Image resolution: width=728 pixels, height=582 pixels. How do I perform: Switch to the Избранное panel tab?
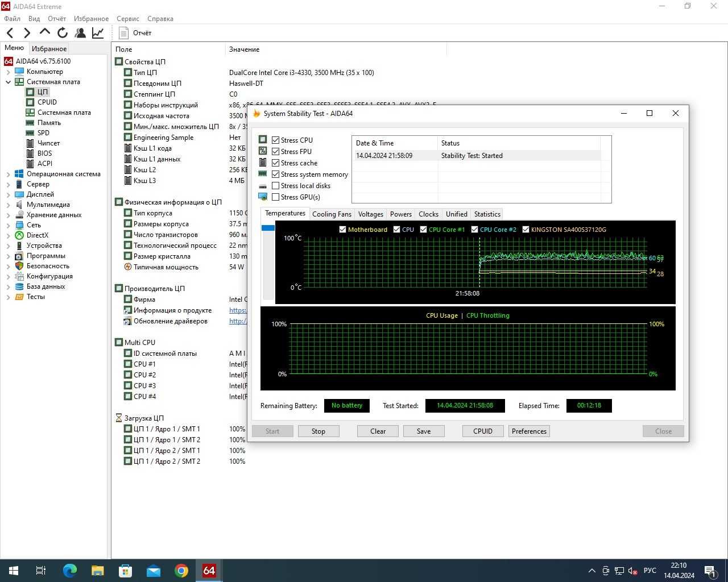(49, 49)
